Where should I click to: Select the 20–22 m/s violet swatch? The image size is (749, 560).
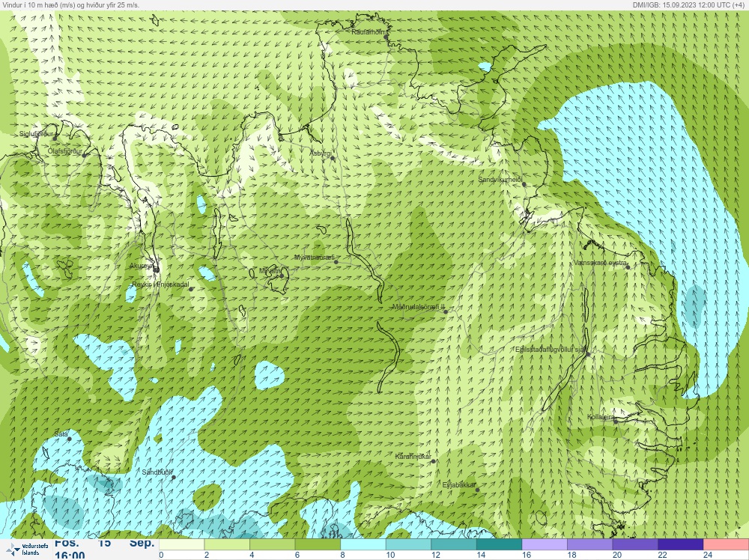click(635, 545)
